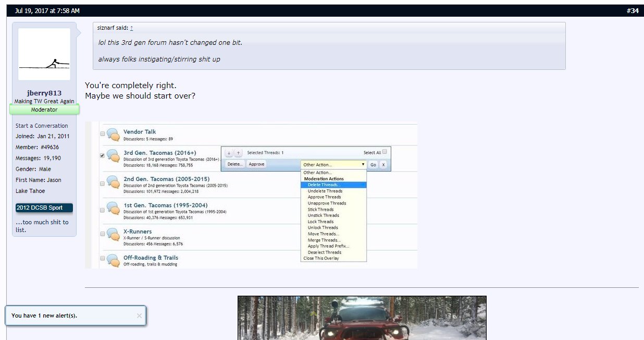The height and width of the screenshot is (340, 644).
Task: Select Lock Threads from the menu
Action: pos(320,222)
